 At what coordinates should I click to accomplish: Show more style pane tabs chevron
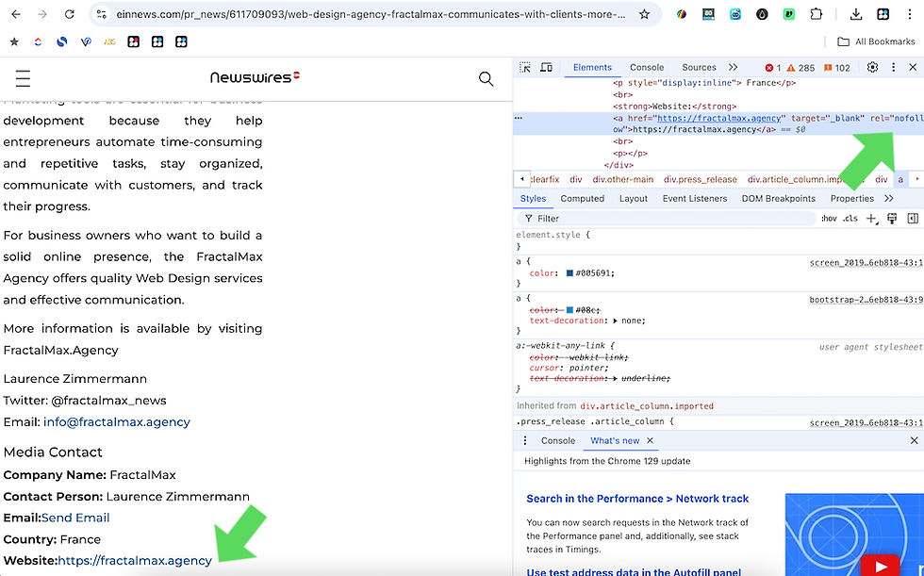click(888, 199)
